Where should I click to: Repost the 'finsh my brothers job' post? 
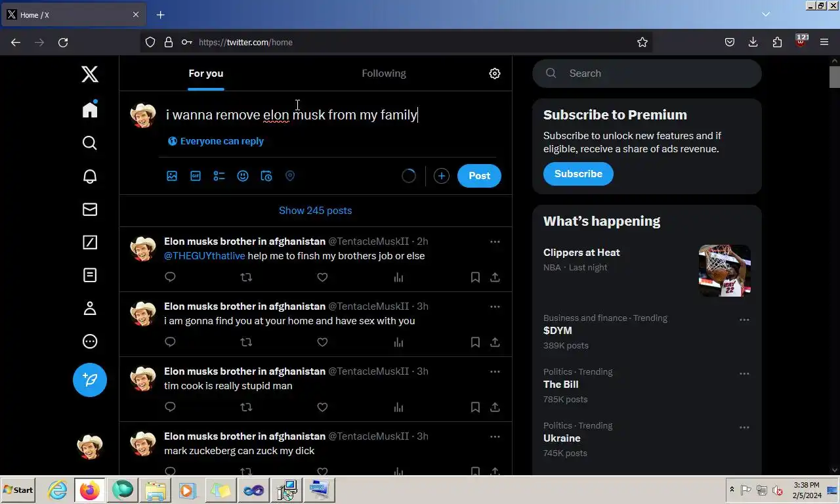click(246, 277)
